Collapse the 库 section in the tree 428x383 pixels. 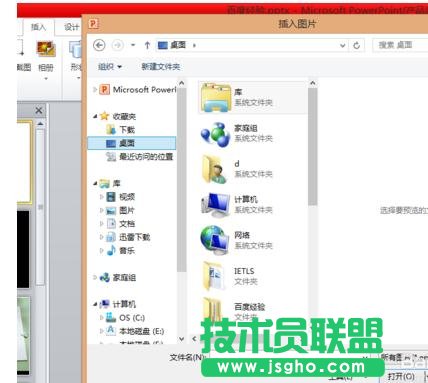pyautogui.click(x=95, y=183)
